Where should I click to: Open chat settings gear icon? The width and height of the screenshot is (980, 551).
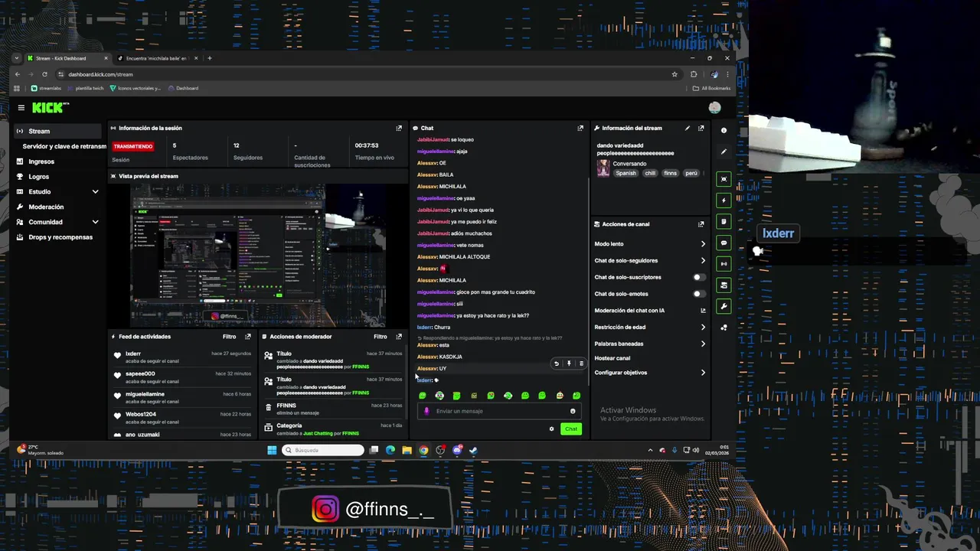(551, 429)
